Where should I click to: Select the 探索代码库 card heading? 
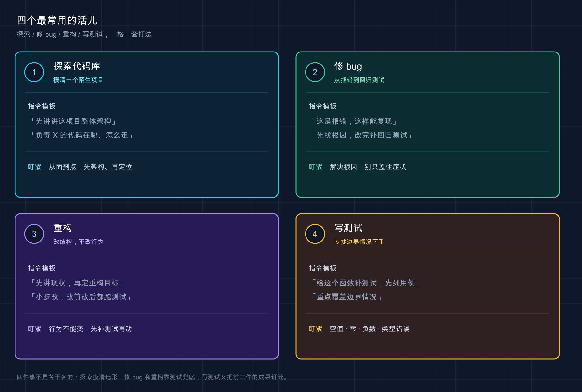77,66
